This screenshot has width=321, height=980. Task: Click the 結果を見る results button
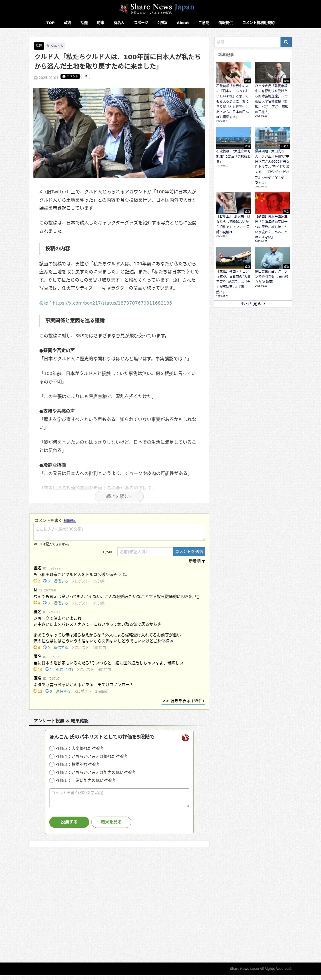click(x=111, y=822)
